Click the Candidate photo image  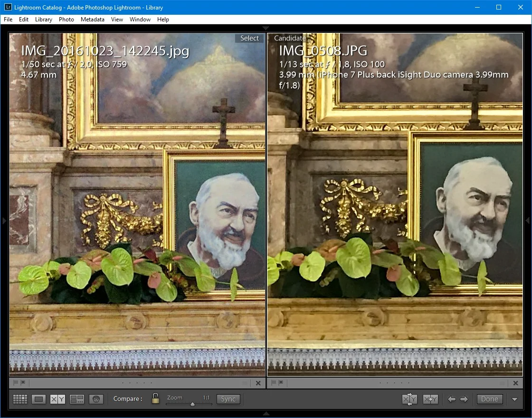click(x=395, y=204)
